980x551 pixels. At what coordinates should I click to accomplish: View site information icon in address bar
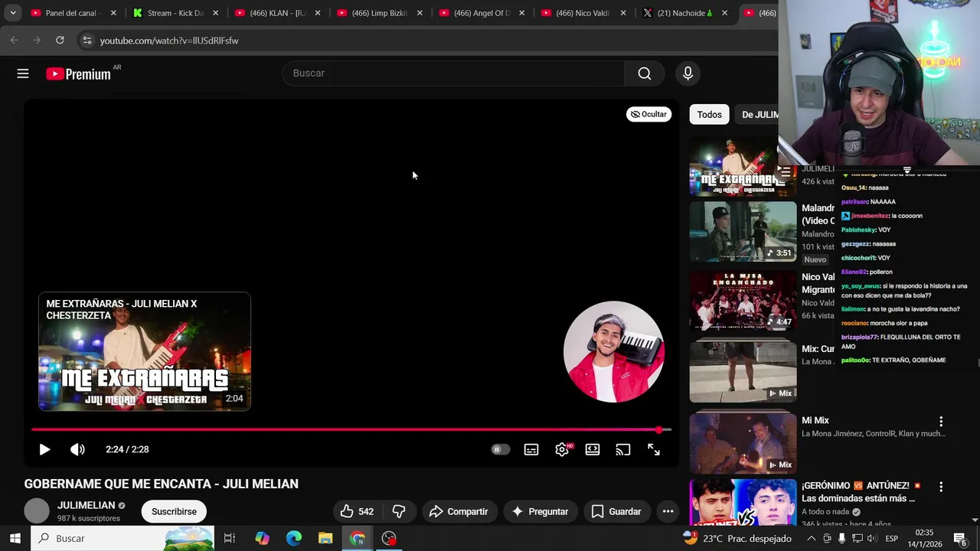(87, 41)
